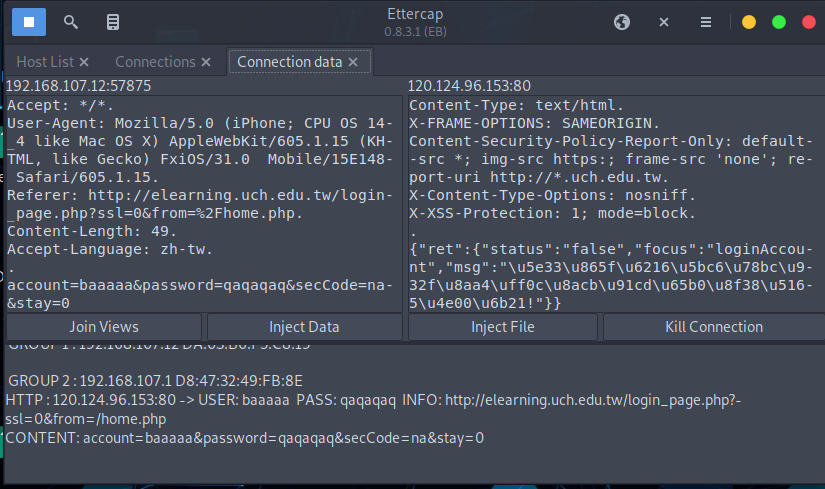Click HTTP USER: baaaaa log line
Screen dimensions: 825x489
point(373,400)
